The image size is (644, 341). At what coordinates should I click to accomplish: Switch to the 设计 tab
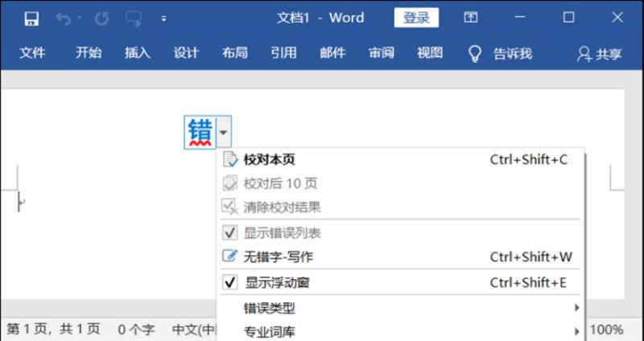coord(186,53)
